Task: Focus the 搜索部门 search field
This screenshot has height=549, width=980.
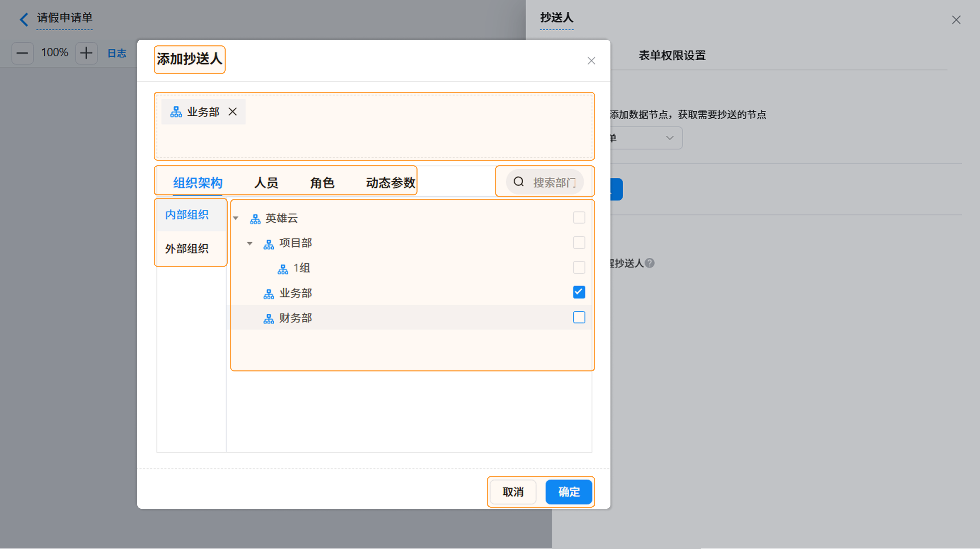Action: tap(544, 182)
